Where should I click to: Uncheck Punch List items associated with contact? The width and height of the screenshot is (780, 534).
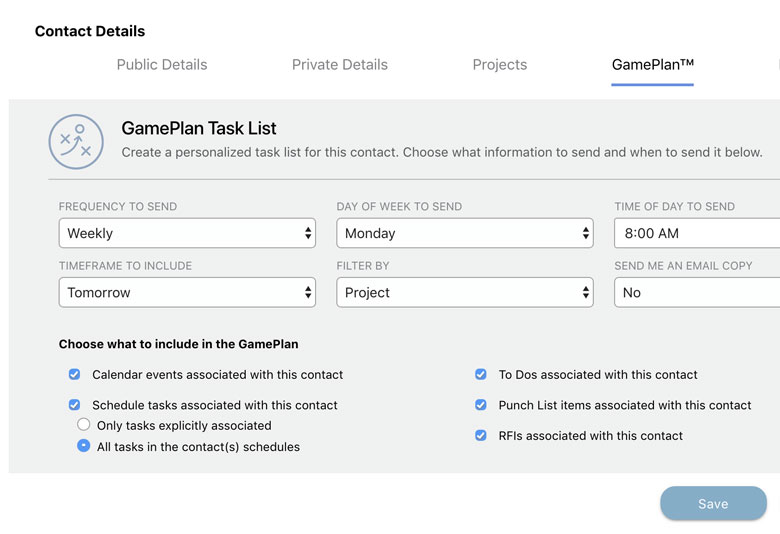point(481,405)
